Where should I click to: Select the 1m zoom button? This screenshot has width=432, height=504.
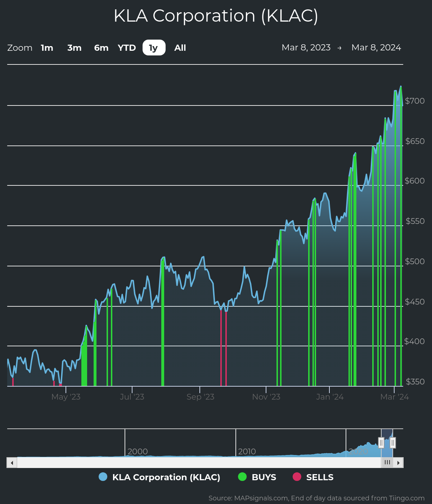click(47, 47)
